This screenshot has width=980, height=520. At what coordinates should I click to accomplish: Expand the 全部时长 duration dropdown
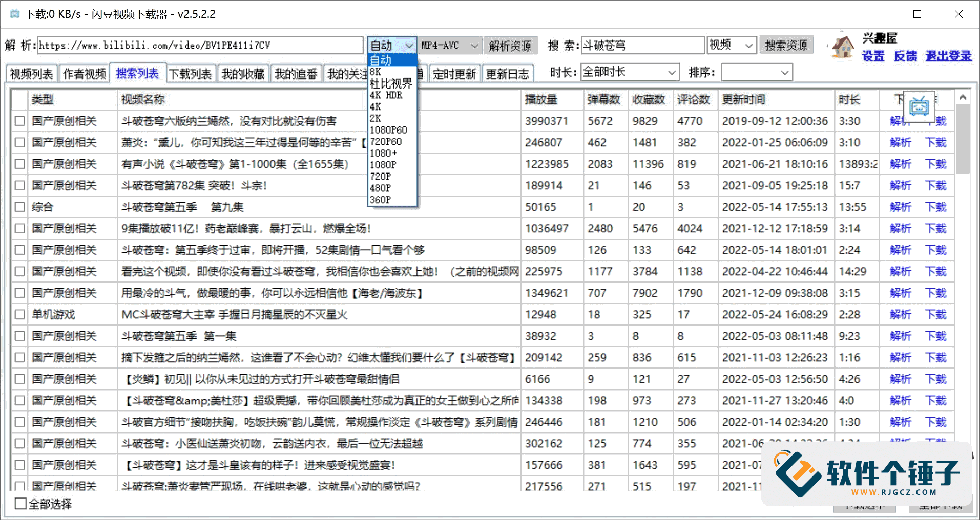630,72
